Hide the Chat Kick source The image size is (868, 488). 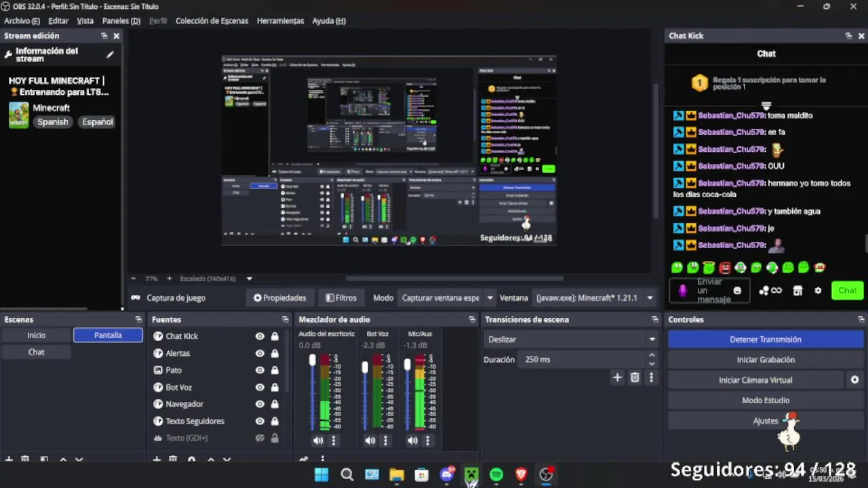click(x=260, y=336)
